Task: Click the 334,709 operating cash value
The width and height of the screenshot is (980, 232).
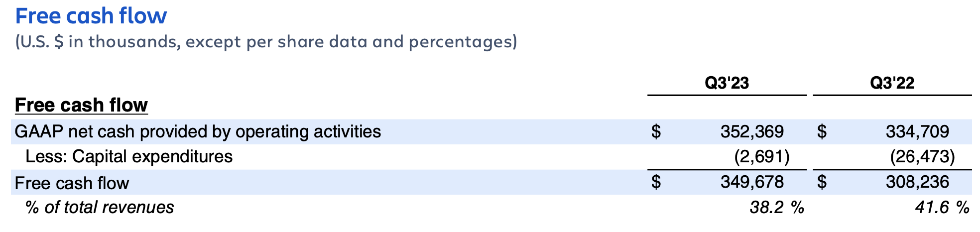Action: pyautogui.click(x=917, y=131)
